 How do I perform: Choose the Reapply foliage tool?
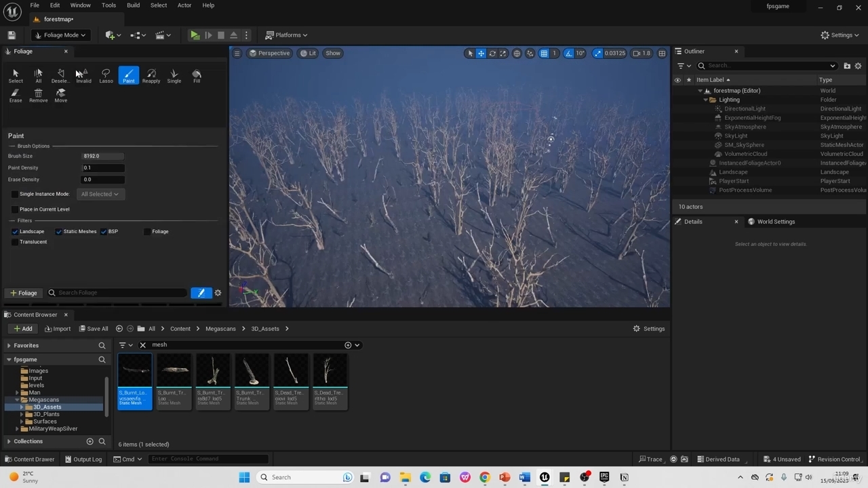[151, 76]
